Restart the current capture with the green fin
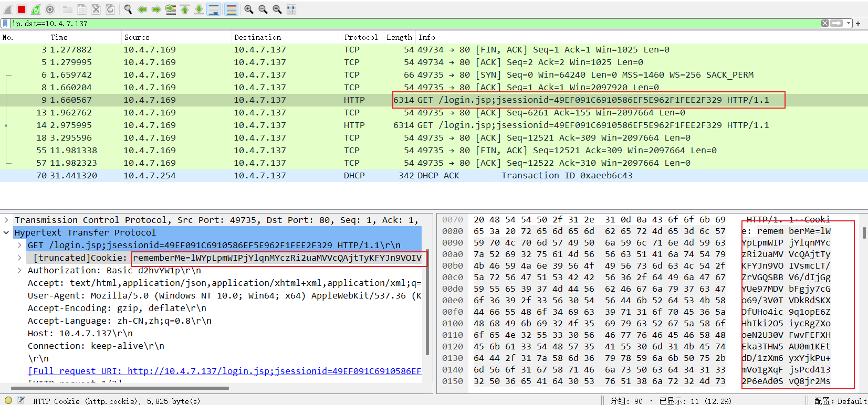The height and width of the screenshot is (405, 868). tap(36, 9)
